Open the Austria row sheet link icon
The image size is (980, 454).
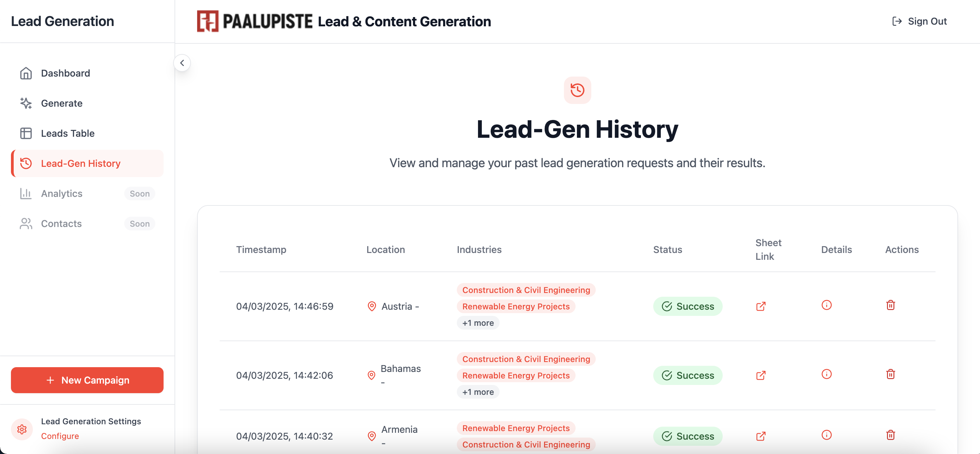click(x=760, y=306)
